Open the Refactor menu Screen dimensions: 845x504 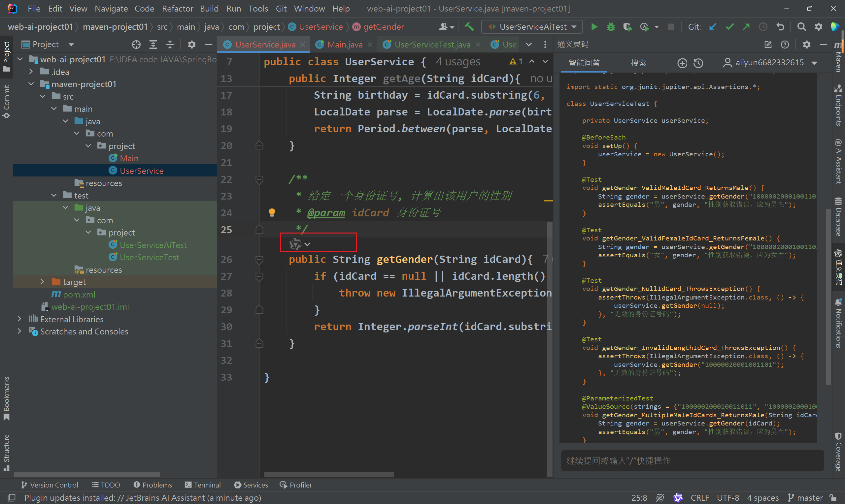pos(177,9)
